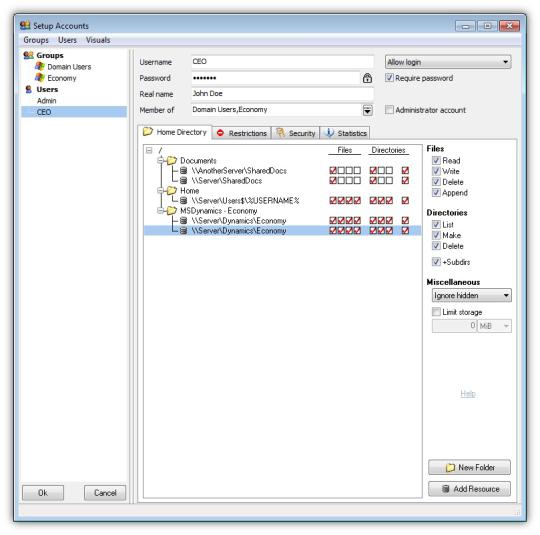Open the Groups menu
The height and width of the screenshot is (535, 540).
click(x=36, y=40)
